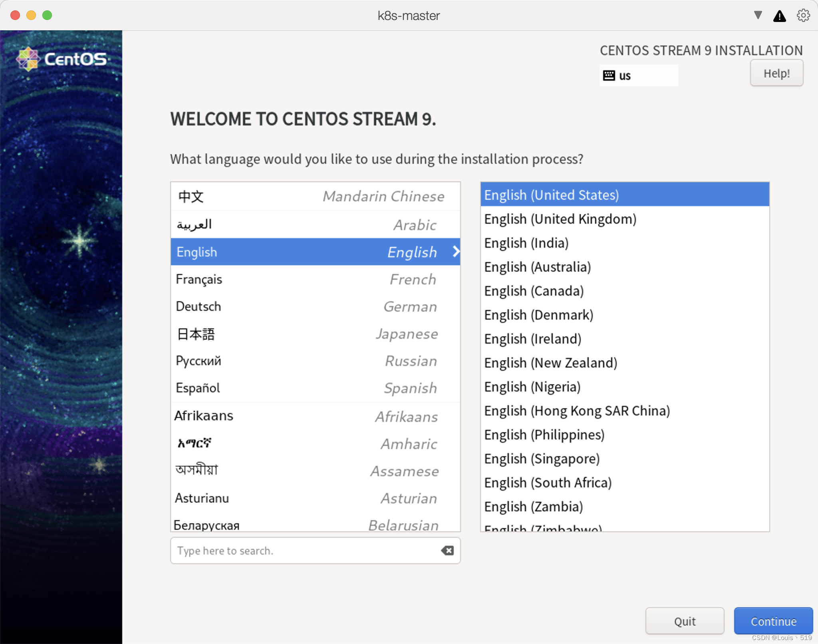Image resolution: width=818 pixels, height=644 pixels.
Task: Select English (United Kingdom) locale
Action: (x=560, y=219)
